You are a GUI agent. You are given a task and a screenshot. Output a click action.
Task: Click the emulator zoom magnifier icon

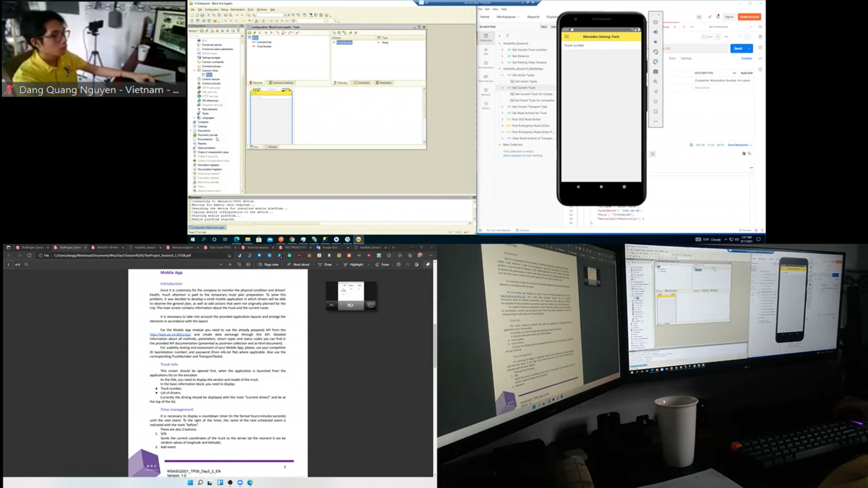[x=655, y=82]
